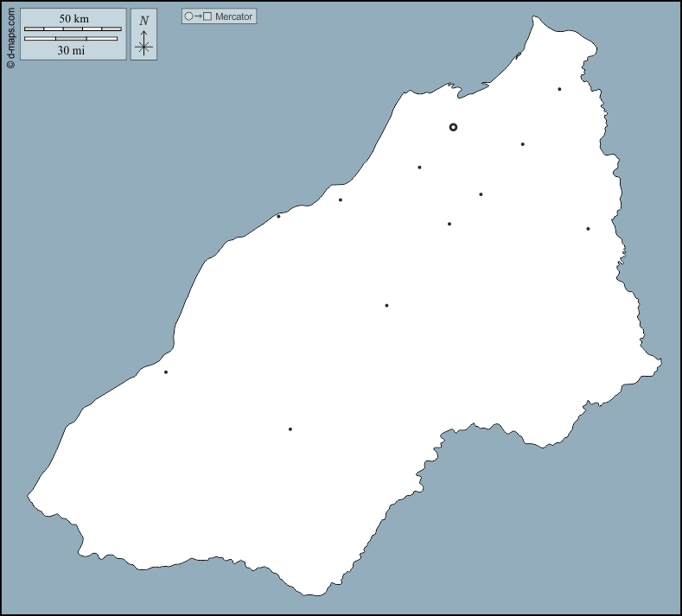Click the southernmost city dot on the map
Image resolution: width=682 pixels, height=616 pixels.
coord(290,429)
